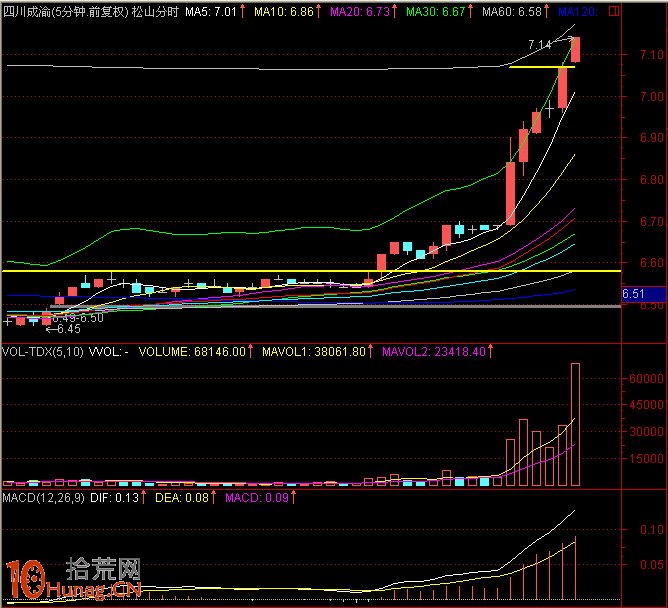Select the 松山分时 indicator name
The image size is (668, 608).
pos(155,12)
